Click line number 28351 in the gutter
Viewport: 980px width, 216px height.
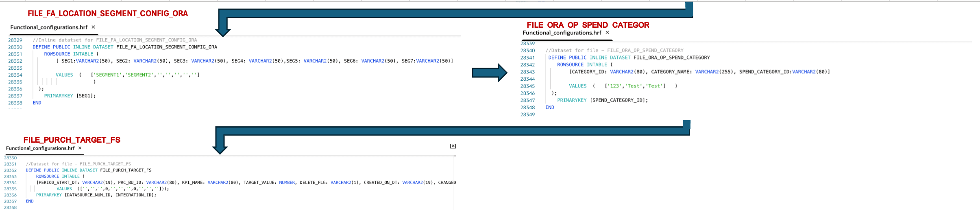click(x=11, y=164)
